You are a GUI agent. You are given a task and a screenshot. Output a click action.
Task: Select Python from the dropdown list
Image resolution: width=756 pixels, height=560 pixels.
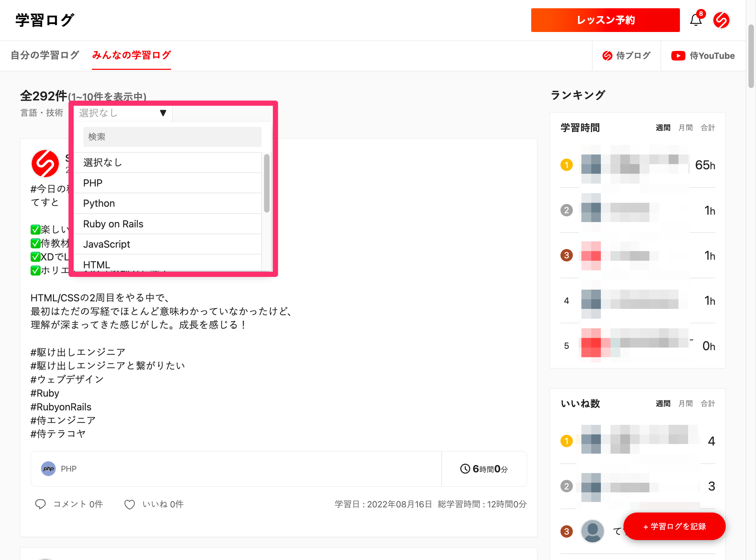99,203
